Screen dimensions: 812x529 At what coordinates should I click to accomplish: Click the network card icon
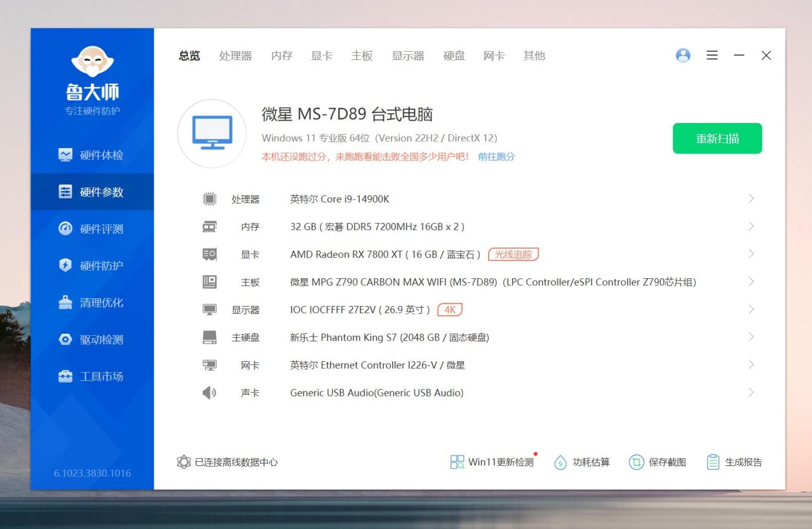click(x=210, y=365)
